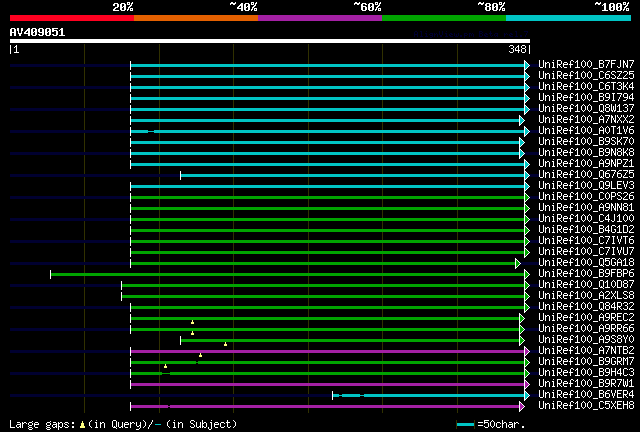
Task: Click the green ~80% identity scale segment
Action: click(444, 18)
